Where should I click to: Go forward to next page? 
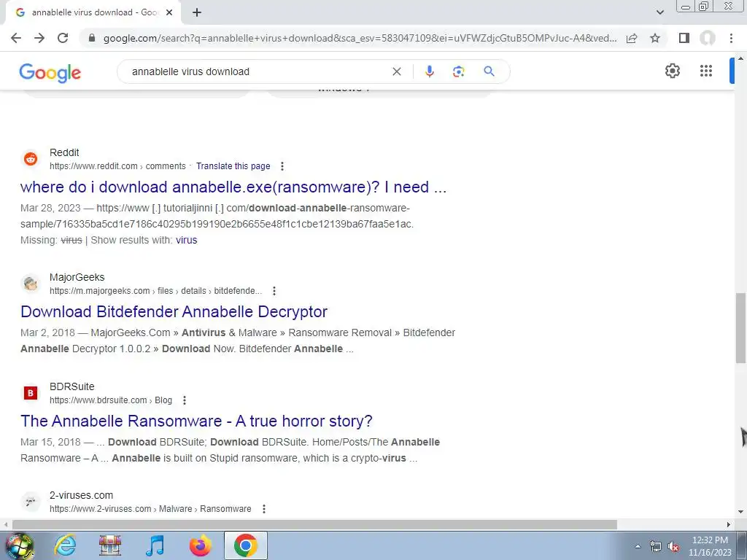point(39,38)
